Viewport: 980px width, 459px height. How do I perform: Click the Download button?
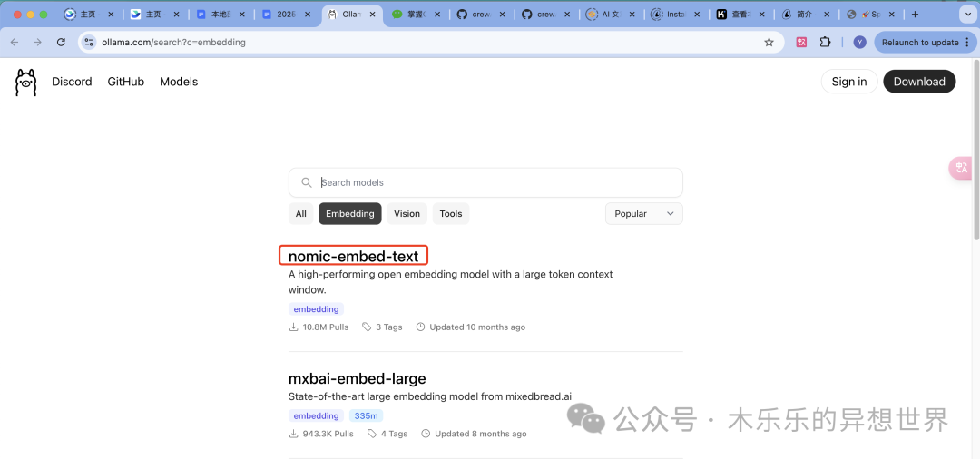919,81
